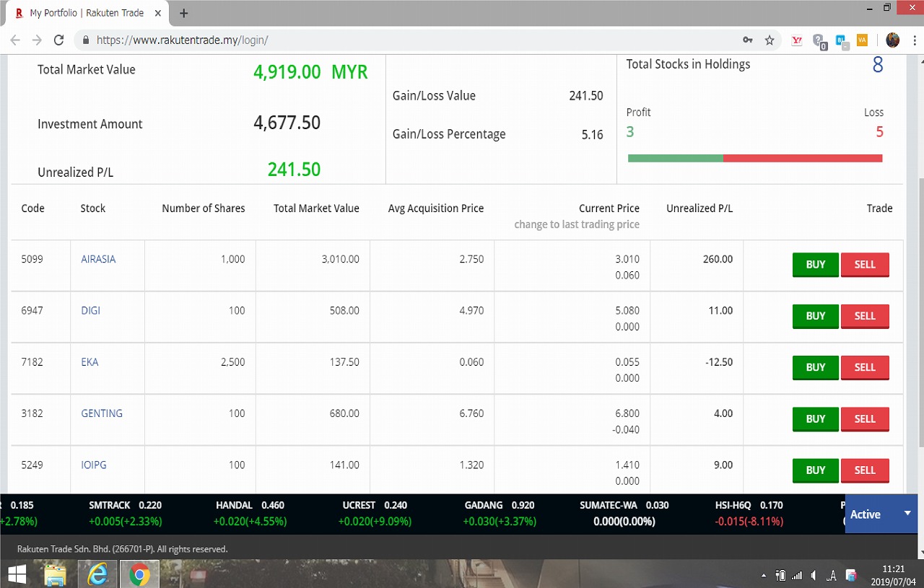The image size is (924, 588).
Task: Open the DIGI stock link
Action: point(91,310)
